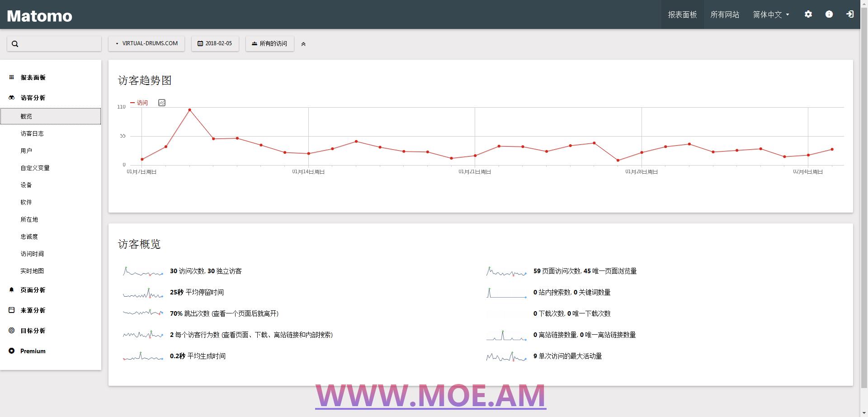Click the 30 访问次数, 30 独立访客 text
This screenshot has height=417, width=868.
[x=206, y=271]
